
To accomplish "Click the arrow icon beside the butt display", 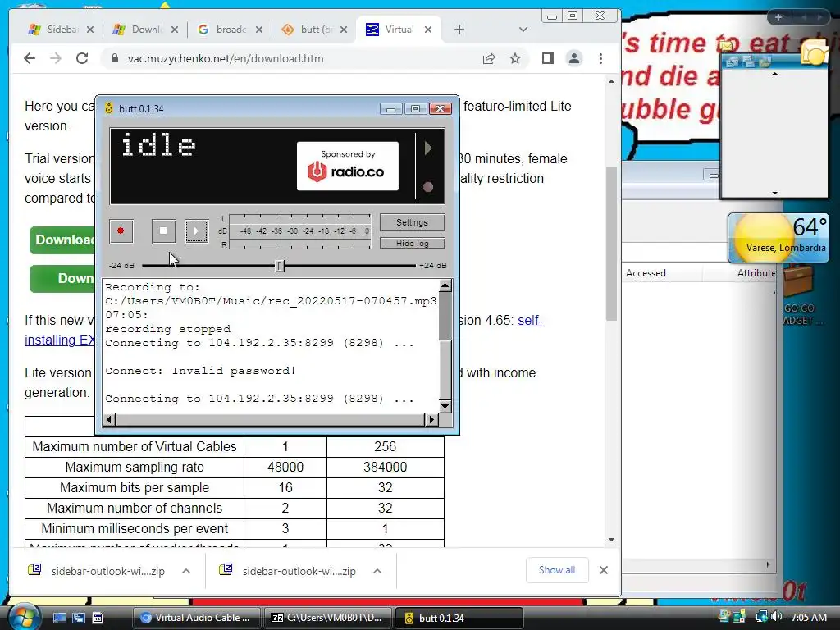I will (x=428, y=148).
